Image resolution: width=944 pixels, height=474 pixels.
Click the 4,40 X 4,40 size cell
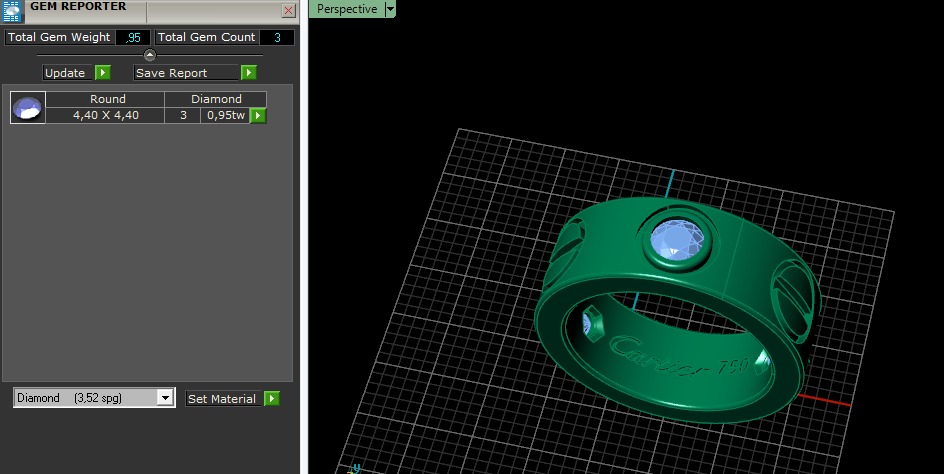(105, 115)
